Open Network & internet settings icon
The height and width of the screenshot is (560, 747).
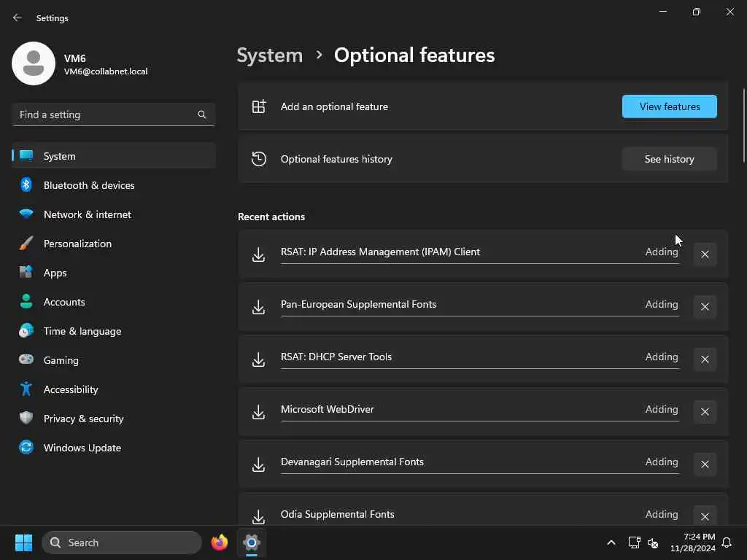point(26,214)
